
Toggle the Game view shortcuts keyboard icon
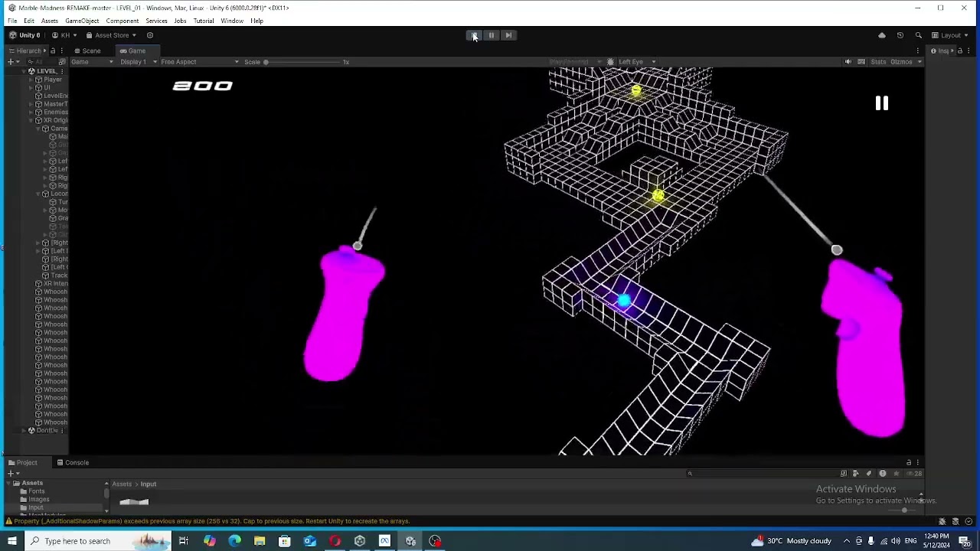click(x=861, y=62)
